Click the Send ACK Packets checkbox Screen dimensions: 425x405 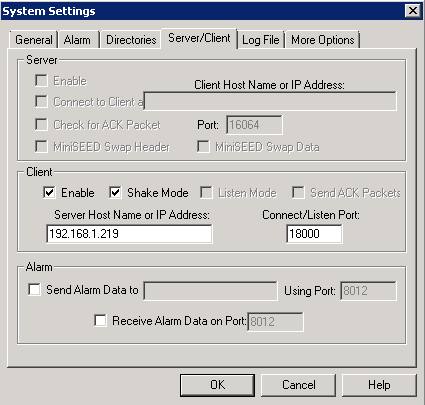tap(298, 193)
